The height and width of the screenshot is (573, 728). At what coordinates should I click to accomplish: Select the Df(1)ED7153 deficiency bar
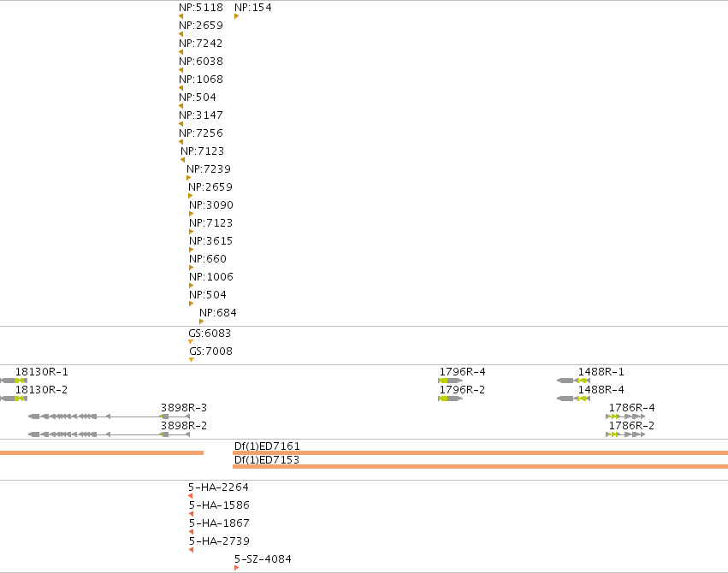[x=480, y=467]
